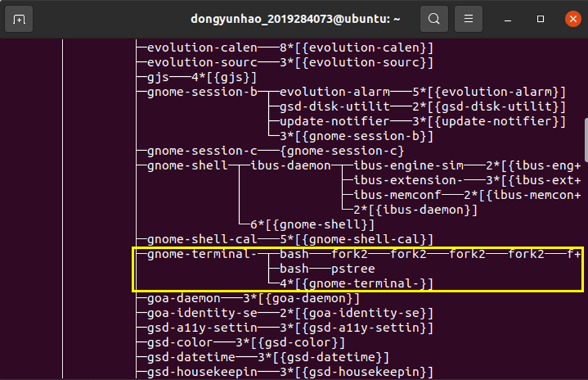Click the gnome-shell-cal process line
This screenshot has height=380, width=588.
[x=290, y=239]
